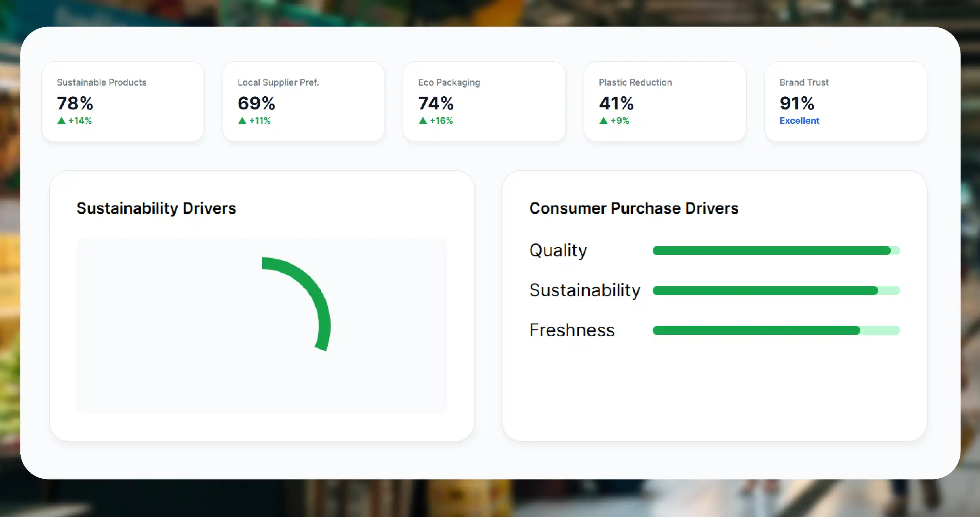The height and width of the screenshot is (517, 980).
Task: Click the Quality label
Action: point(558,250)
